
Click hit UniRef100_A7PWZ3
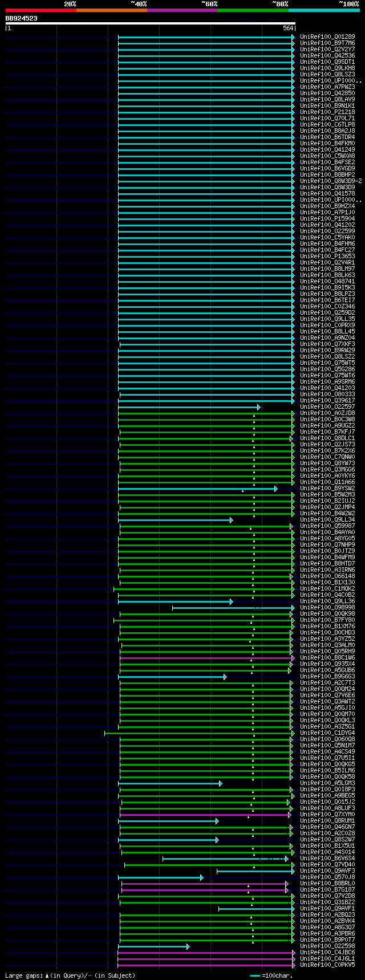pos(327,87)
